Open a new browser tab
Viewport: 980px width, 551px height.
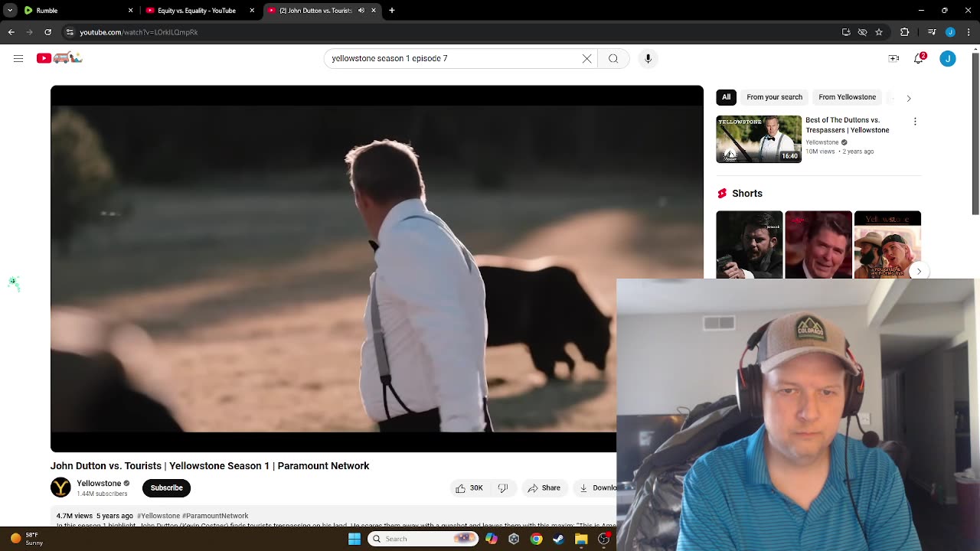pos(392,11)
